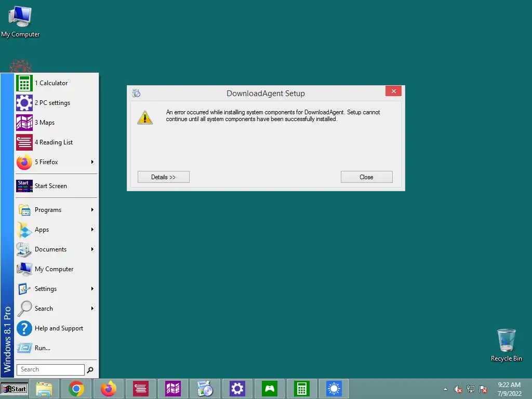Show hidden tray icons arrow
This screenshot has height=399, width=532.
click(445, 389)
